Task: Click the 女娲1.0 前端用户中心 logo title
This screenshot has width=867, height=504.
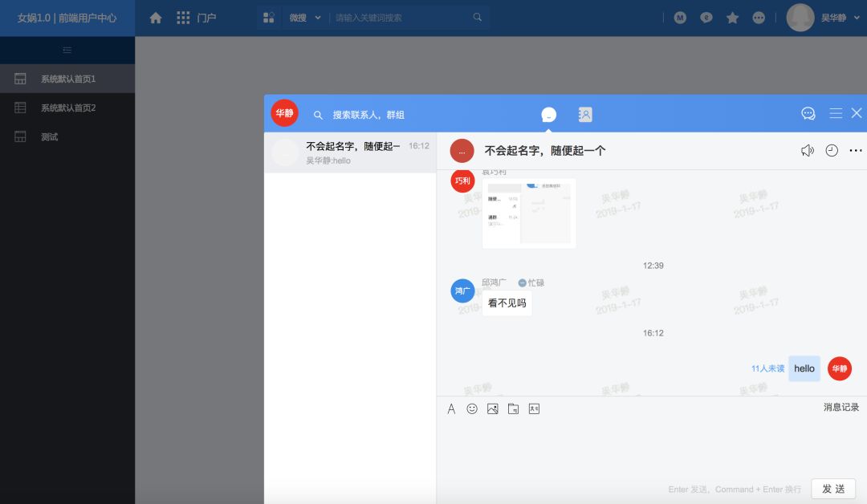Action: click(67, 18)
